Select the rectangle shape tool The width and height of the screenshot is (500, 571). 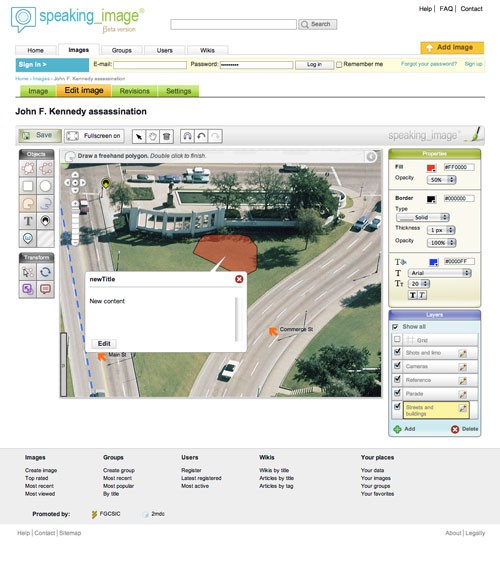tap(28, 186)
